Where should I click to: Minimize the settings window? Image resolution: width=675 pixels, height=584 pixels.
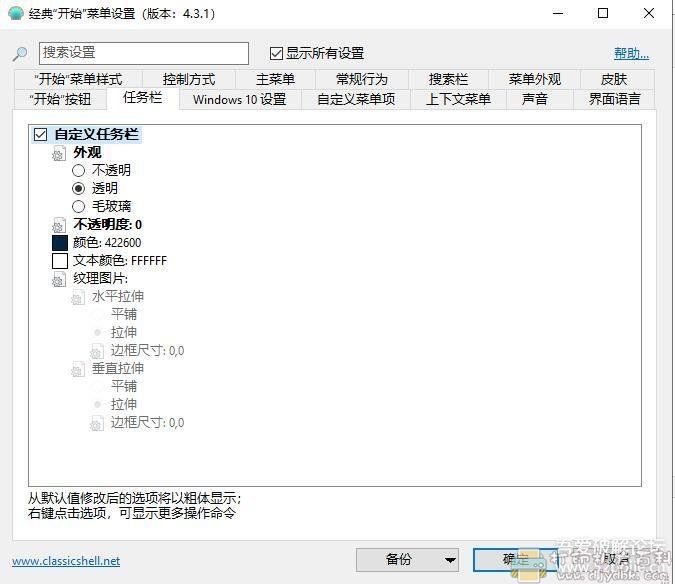click(558, 13)
